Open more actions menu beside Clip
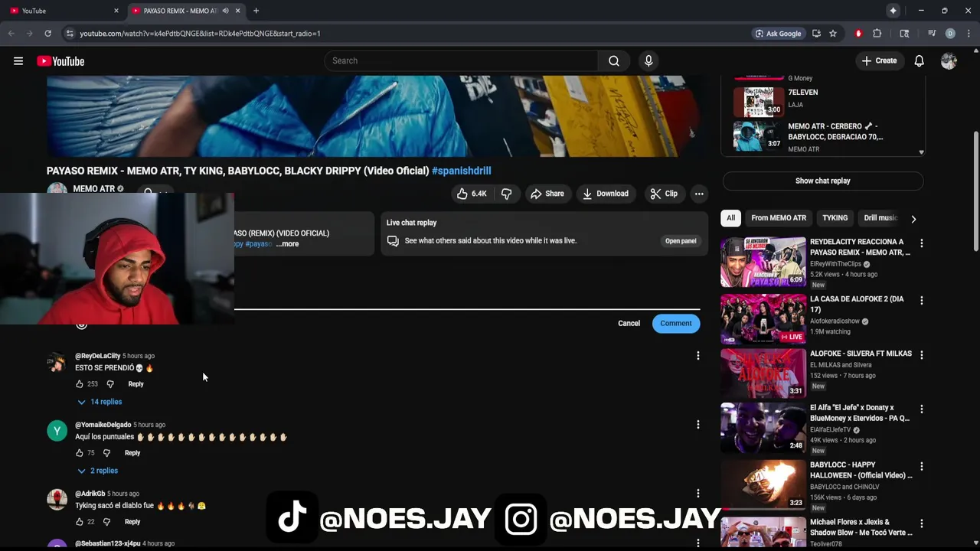This screenshot has height=551, width=980. pyautogui.click(x=699, y=194)
